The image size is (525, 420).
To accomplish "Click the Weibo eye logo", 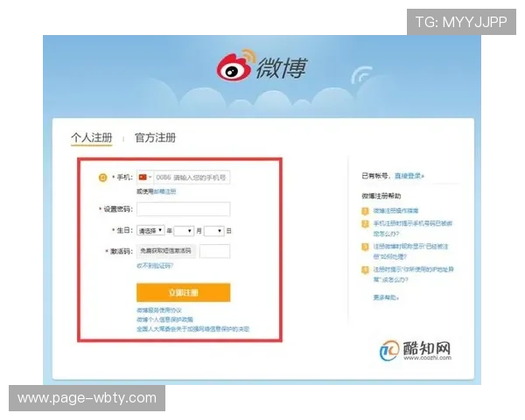I will pos(236,66).
